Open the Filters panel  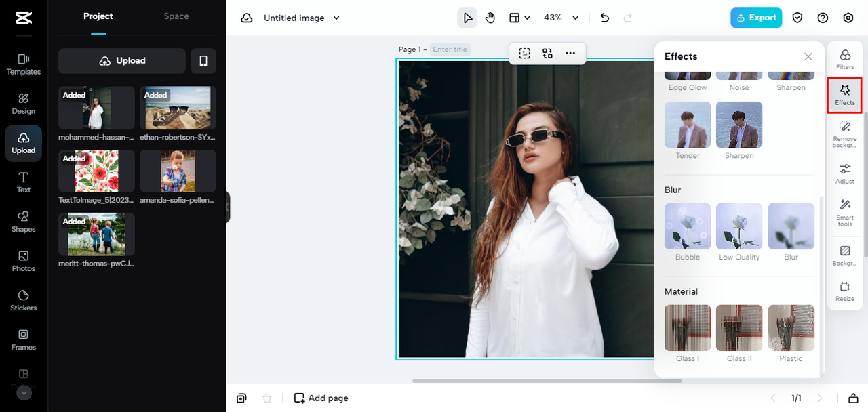click(845, 60)
